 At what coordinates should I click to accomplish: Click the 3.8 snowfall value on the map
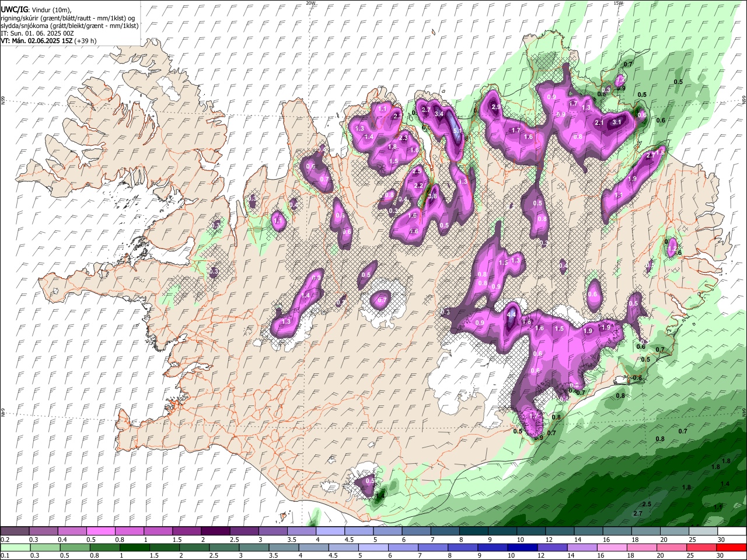pos(432,197)
